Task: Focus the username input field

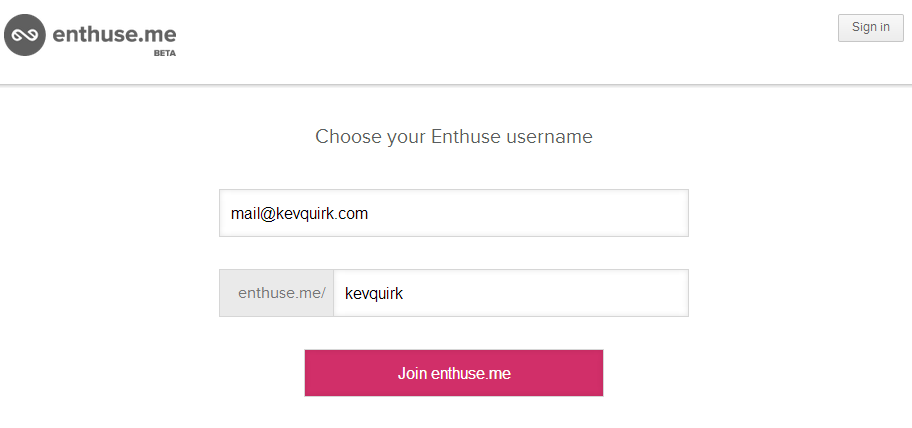Action: [510, 293]
